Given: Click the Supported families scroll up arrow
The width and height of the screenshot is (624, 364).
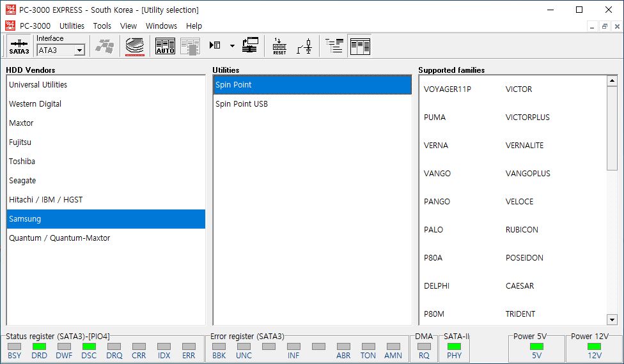Looking at the screenshot, I should pyautogui.click(x=612, y=80).
